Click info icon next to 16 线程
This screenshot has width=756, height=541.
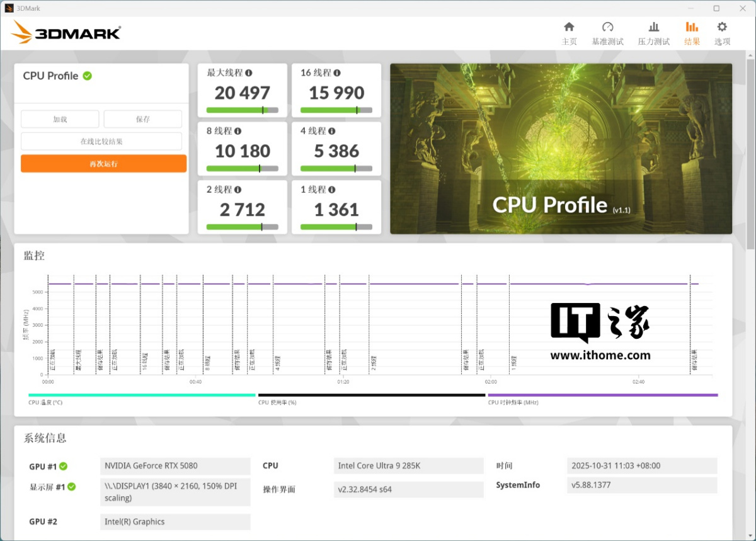click(337, 73)
